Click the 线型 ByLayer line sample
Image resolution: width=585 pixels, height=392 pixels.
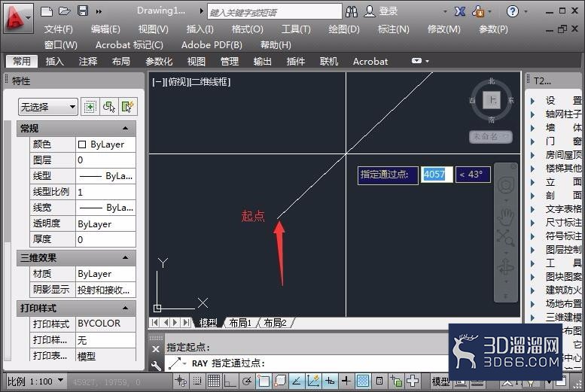click(90, 176)
